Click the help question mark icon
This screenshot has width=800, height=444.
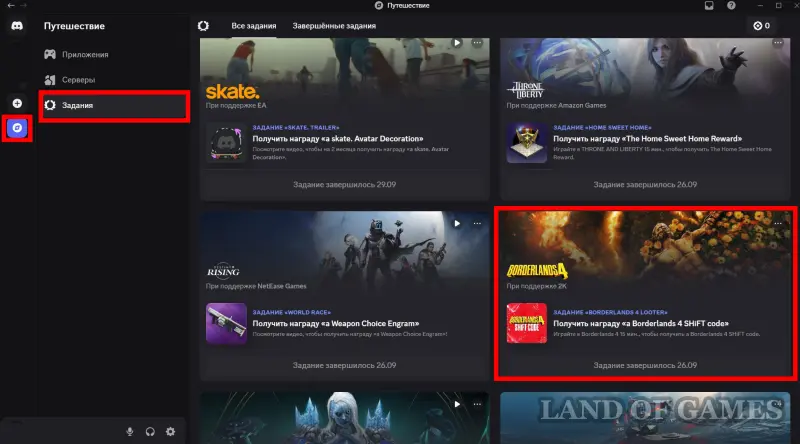click(x=730, y=6)
